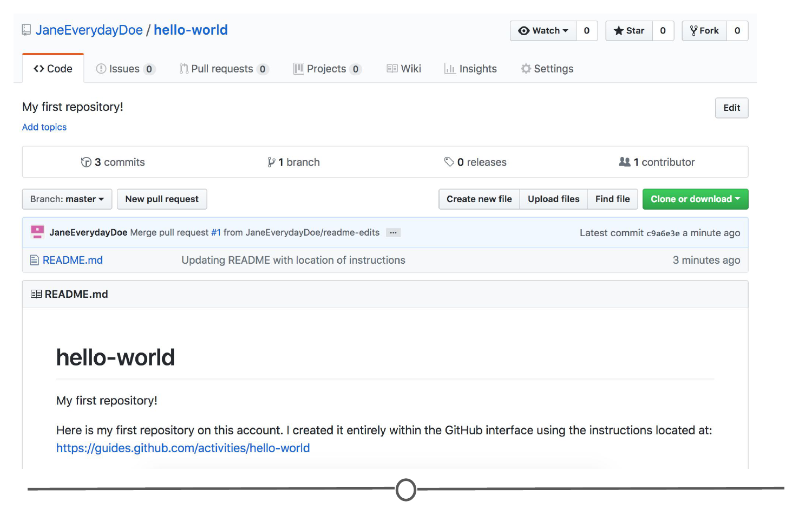Expand the Clone or download menu
Screen dimensions: 812x508
[695, 199]
